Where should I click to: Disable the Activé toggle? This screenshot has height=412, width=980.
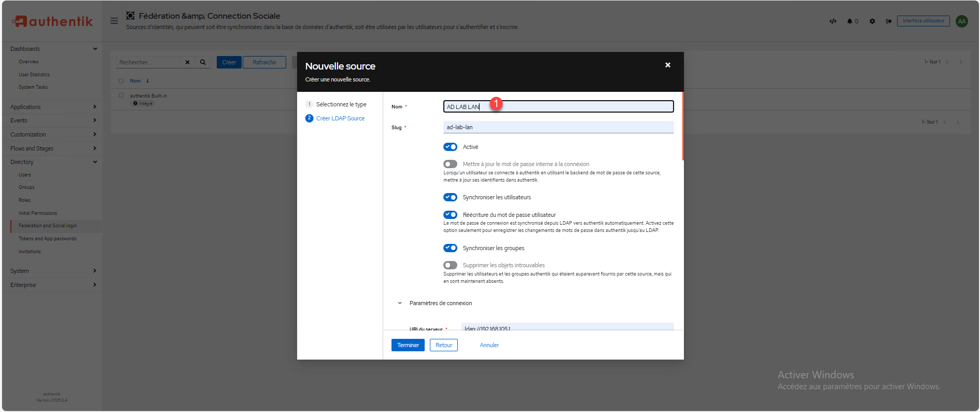450,147
